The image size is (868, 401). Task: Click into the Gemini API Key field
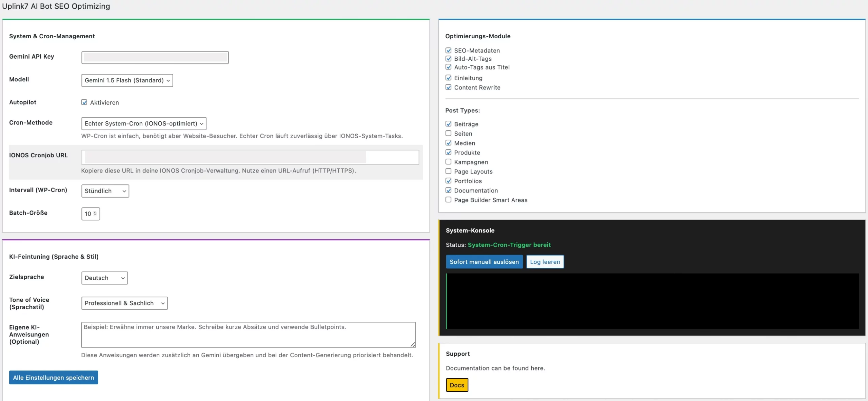point(155,58)
